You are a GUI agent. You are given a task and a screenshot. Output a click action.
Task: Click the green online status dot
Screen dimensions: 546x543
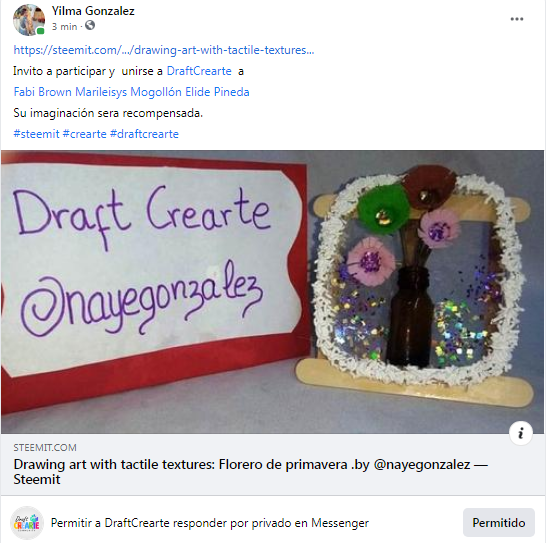click(41, 31)
